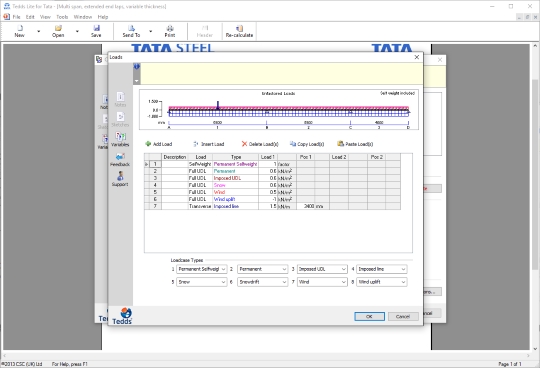Expand the Send To dropdown arrow
Screen dimensions: 540x368
click(150, 31)
